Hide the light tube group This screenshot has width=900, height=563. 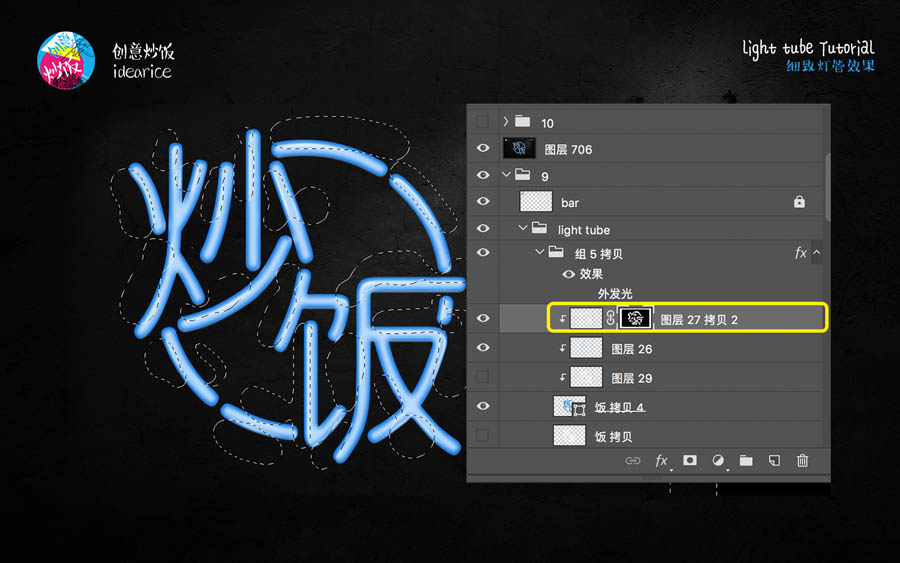click(483, 228)
